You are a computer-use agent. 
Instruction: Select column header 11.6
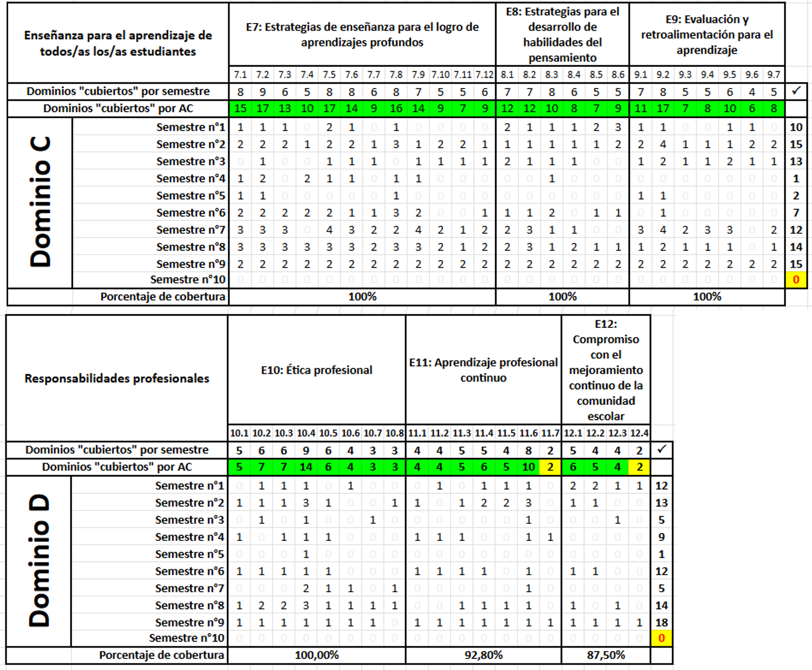(x=528, y=433)
